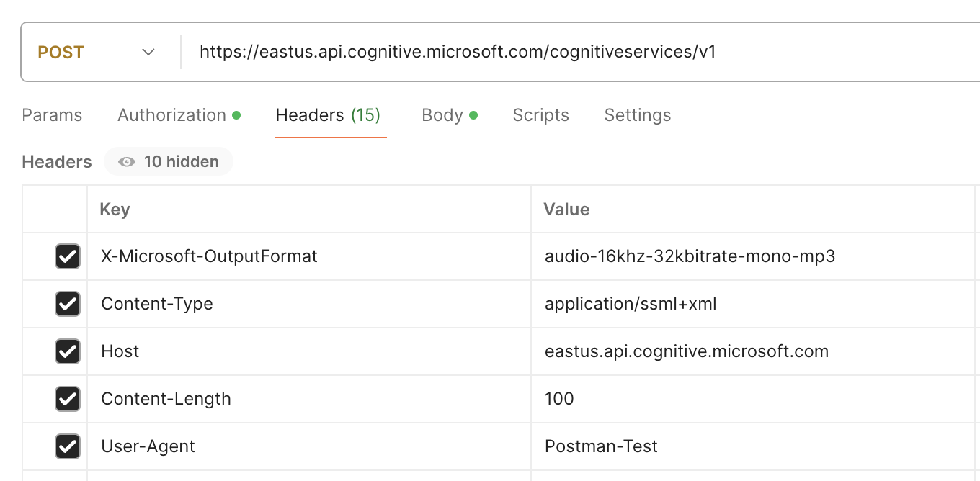
Task: Switch to the Params tab
Action: (x=52, y=115)
